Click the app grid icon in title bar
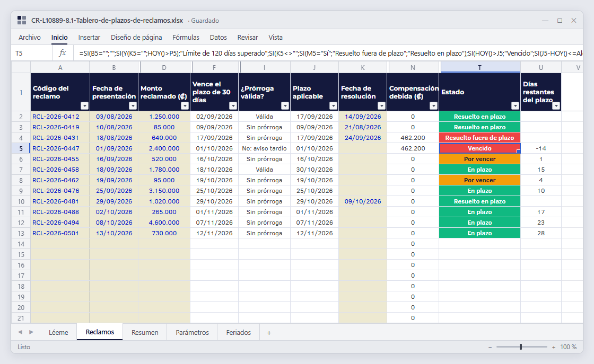 click(x=22, y=21)
